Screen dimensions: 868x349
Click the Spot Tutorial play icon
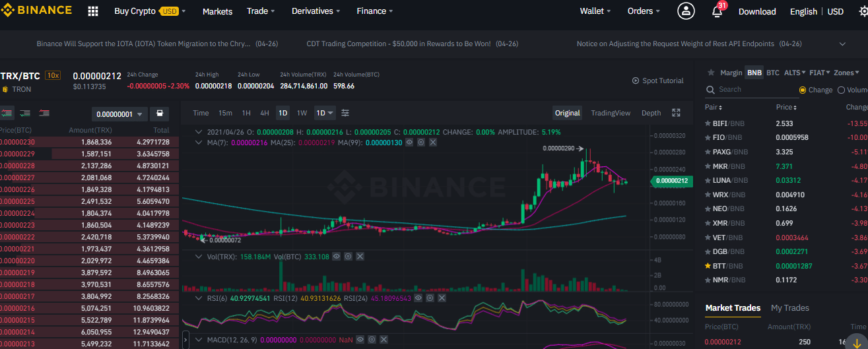click(x=636, y=80)
